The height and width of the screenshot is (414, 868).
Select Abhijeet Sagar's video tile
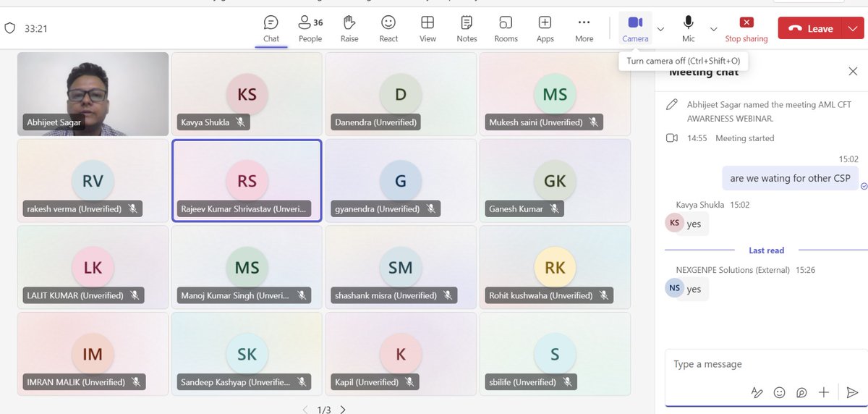click(x=93, y=94)
